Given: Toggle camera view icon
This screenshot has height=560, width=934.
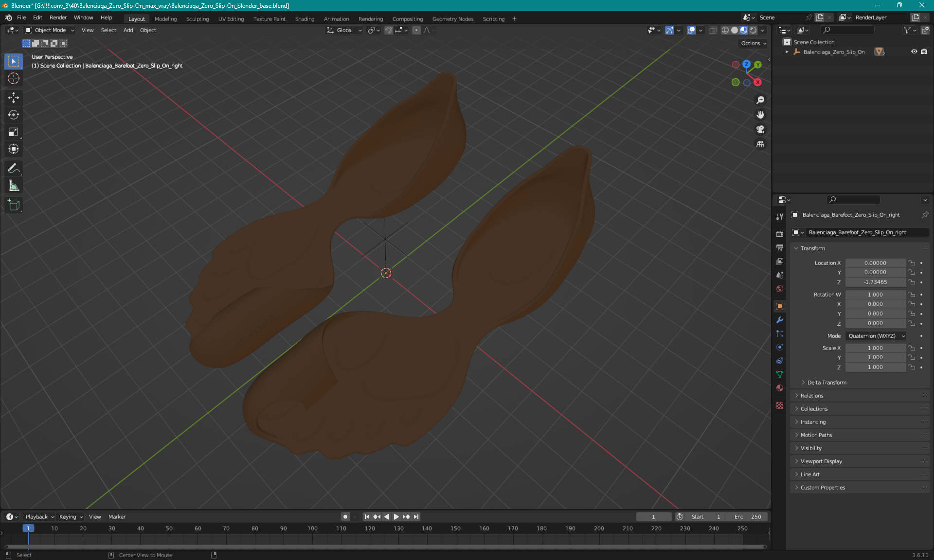Looking at the screenshot, I should [x=760, y=129].
